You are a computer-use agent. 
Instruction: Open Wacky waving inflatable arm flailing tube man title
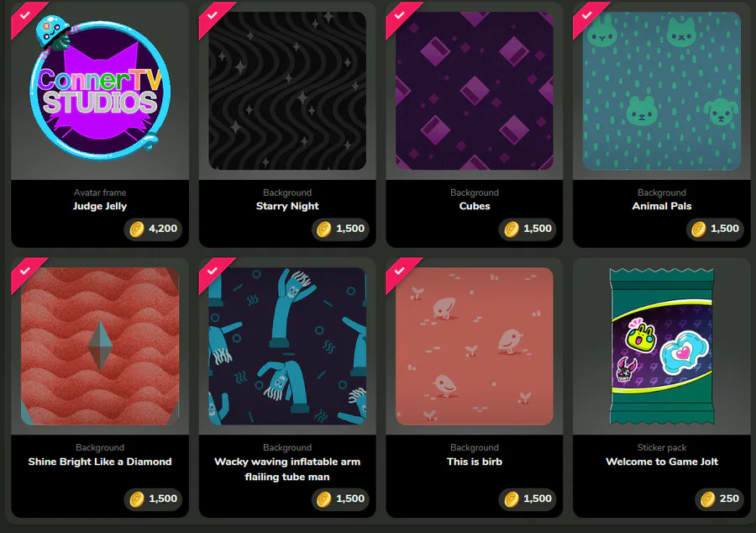[287, 469]
